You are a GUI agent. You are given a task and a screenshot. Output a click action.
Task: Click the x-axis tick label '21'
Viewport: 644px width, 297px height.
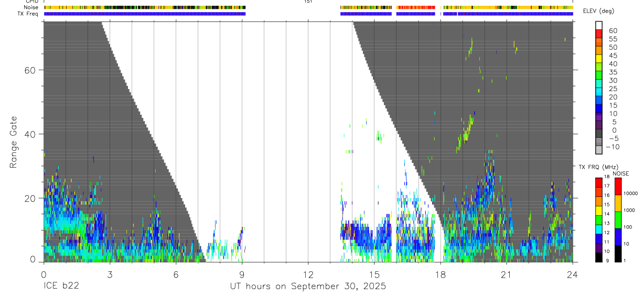507,274
